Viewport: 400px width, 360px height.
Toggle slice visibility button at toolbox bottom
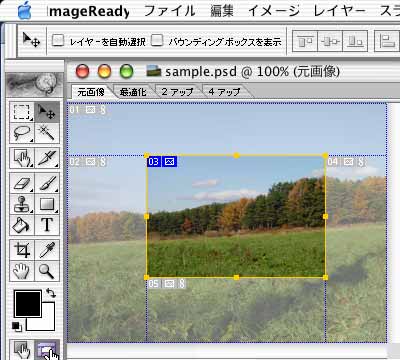(x=47, y=350)
